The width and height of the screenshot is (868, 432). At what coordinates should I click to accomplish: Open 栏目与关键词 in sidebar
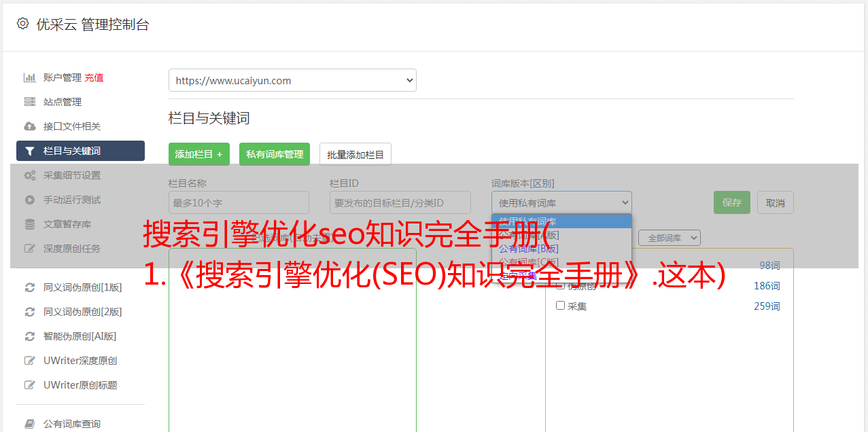pos(80,151)
